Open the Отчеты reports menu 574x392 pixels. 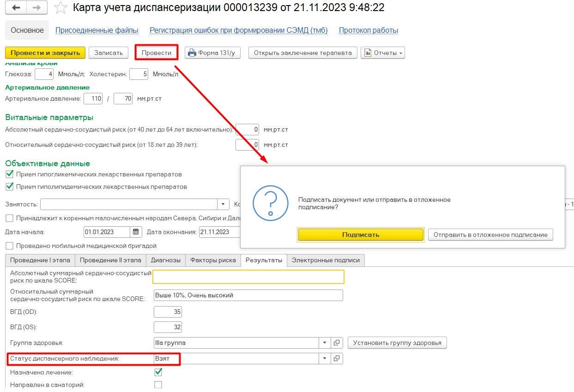(x=382, y=53)
